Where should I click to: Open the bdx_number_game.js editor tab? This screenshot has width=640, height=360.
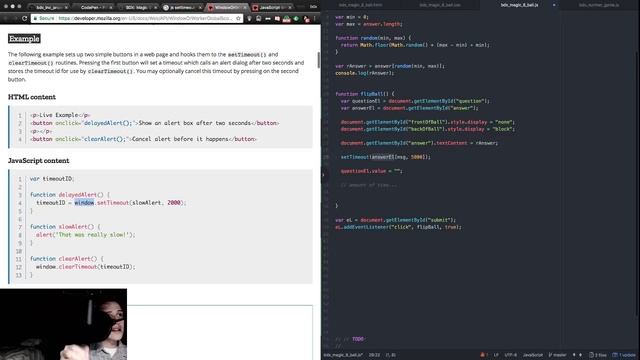599,5
